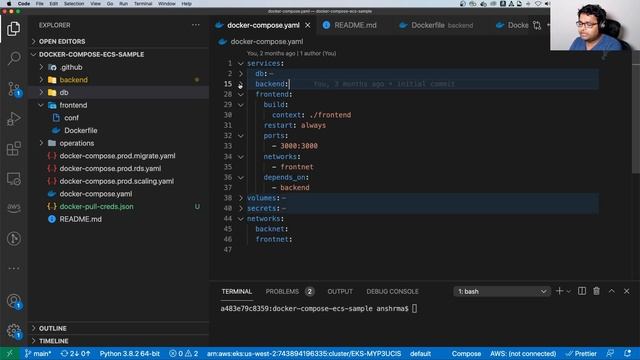Open docker-compose.prod.migrate.yaml file
640x360 pixels.
tap(117, 156)
